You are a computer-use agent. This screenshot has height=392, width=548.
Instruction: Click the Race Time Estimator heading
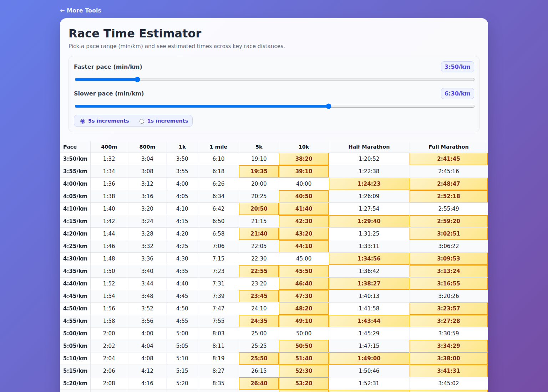pyautogui.click(x=135, y=33)
